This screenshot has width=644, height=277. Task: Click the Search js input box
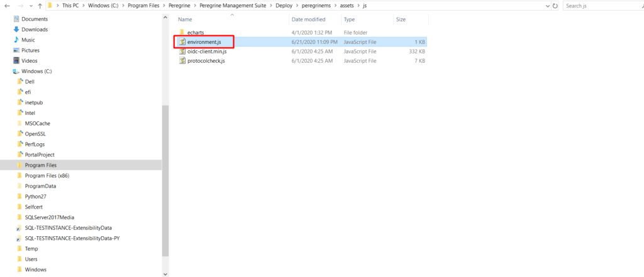[601, 6]
